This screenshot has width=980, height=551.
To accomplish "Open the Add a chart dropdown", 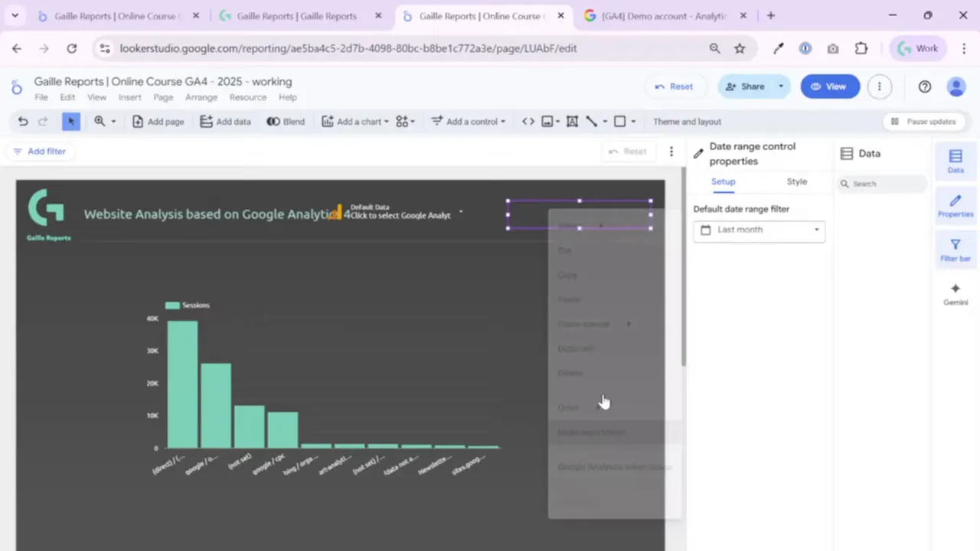I will (x=355, y=122).
